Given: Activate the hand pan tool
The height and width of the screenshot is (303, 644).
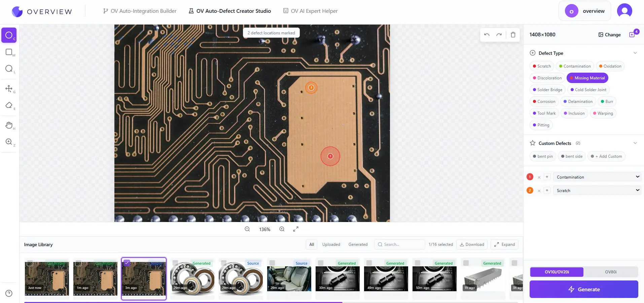Looking at the screenshot, I should 9,125.
